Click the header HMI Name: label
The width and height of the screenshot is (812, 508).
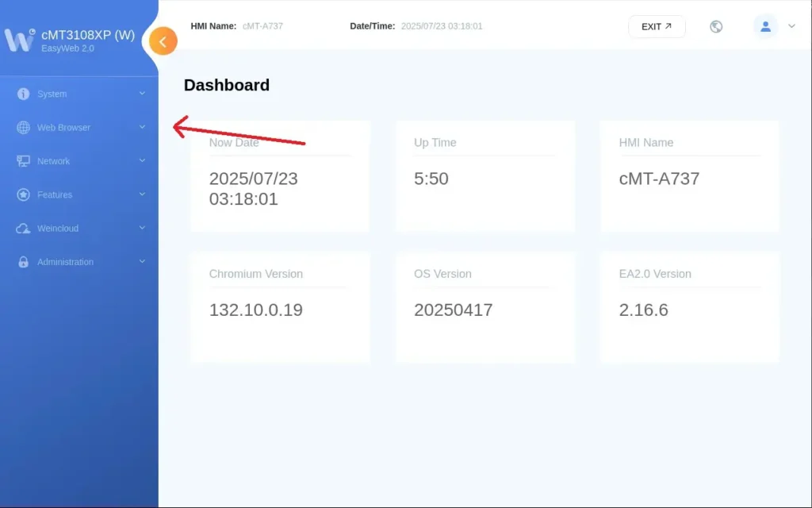click(213, 26)
